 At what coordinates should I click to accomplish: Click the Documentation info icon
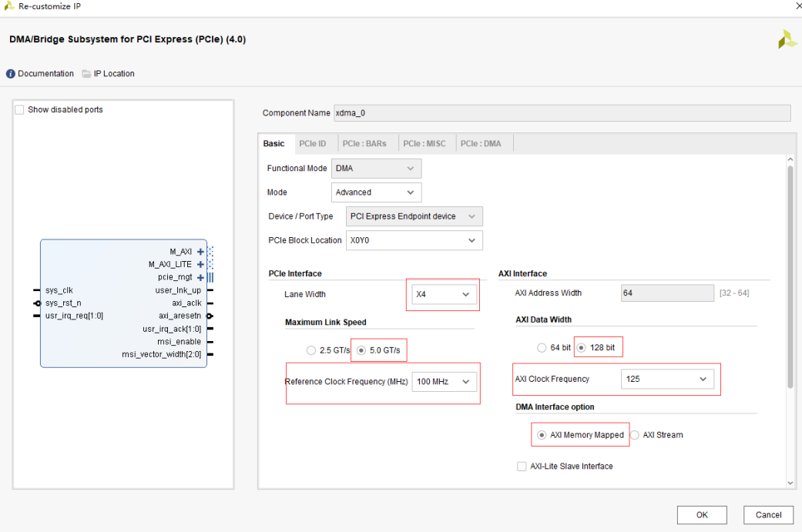(11, 74)
